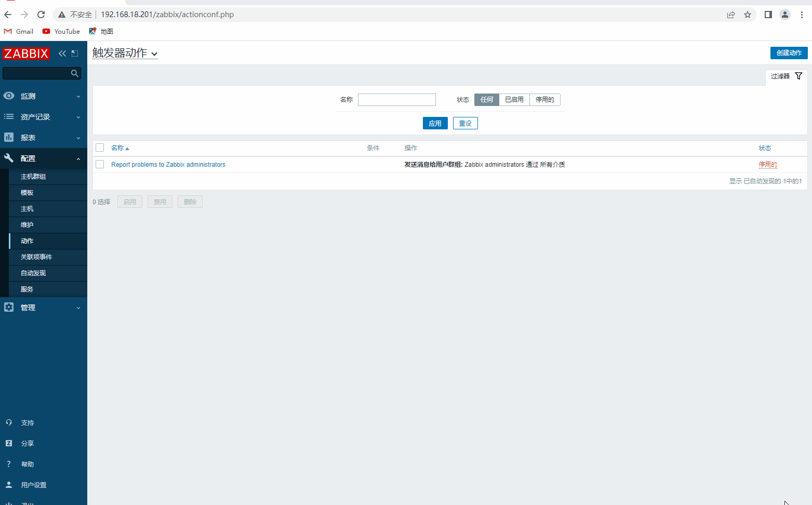This screenshot has height=505, width=812.
Task: Click the 名称 filter text field
Action: (396, 100)
